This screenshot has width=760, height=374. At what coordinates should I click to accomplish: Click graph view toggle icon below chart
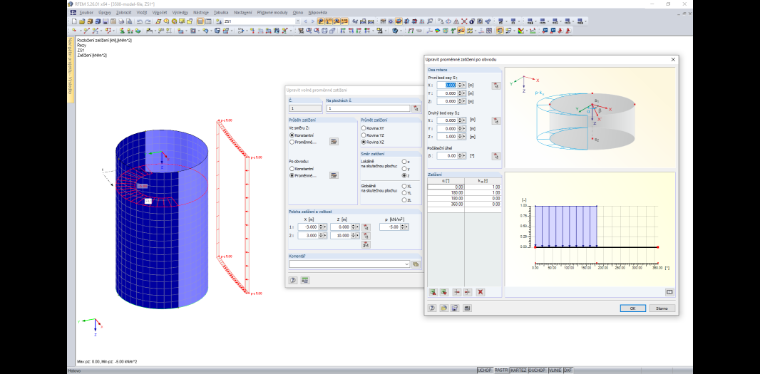tap(670, 292)
